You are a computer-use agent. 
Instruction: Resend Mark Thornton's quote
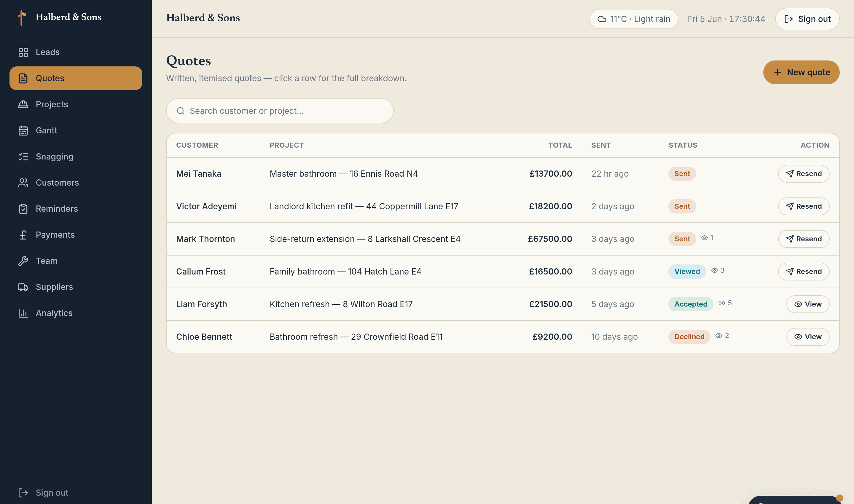click(803, 239)
